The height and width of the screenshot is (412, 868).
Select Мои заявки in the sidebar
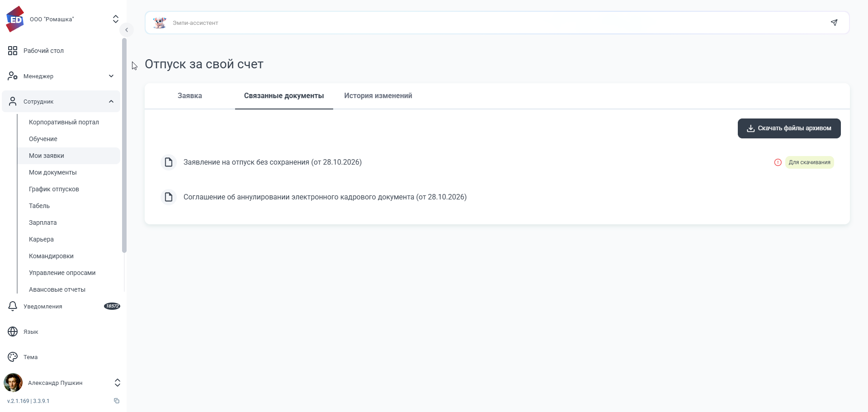[x=69, y=156]
